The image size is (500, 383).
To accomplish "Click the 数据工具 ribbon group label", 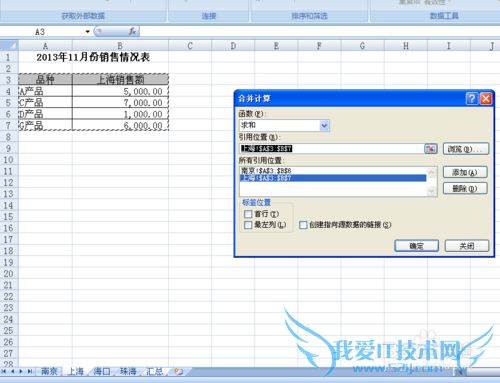I will pos(444,16).
